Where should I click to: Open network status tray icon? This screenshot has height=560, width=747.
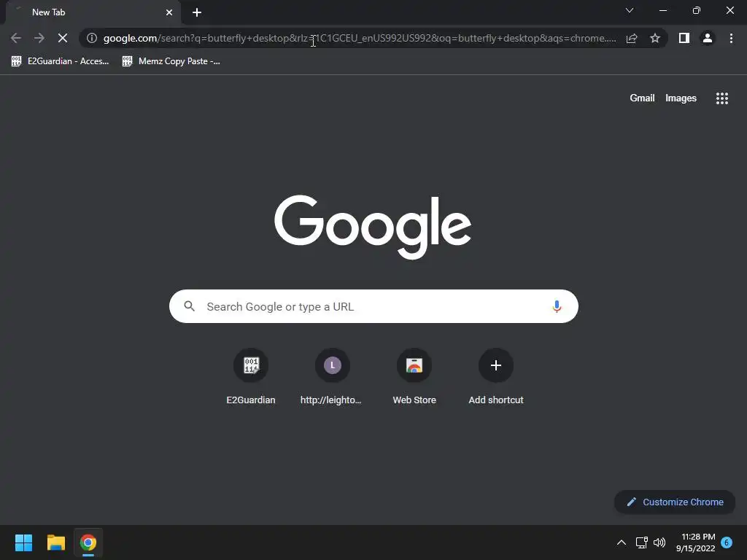coord(641,542)
